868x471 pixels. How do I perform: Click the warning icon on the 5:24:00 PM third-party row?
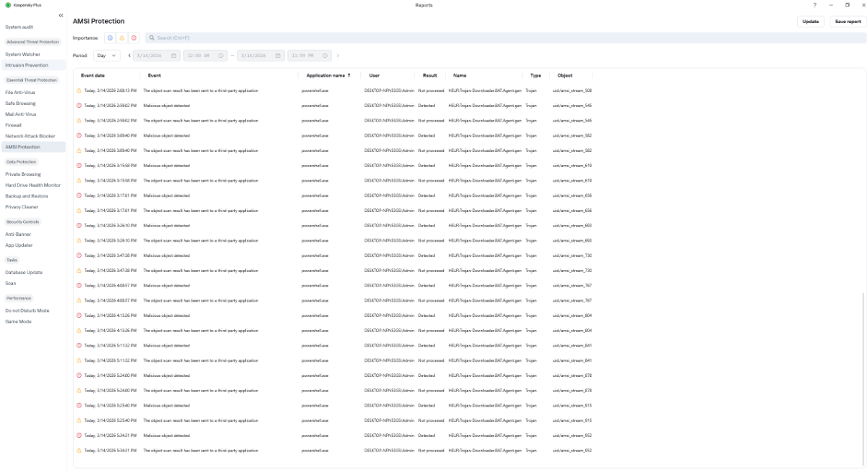(x=80, y=391)
